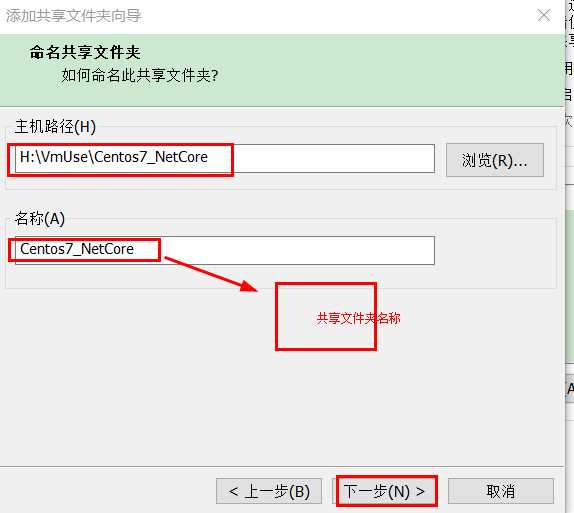Image resolution: width=574 pixels, height=513 pixels.
Task: Click the window title 添加共享文件夹向导
Action: click(x=74, y=16)
